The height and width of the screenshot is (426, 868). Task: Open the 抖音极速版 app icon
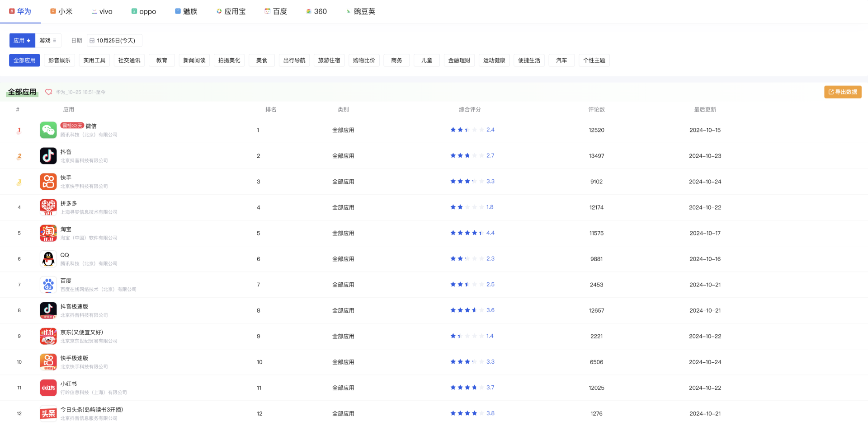pos(48,310)
